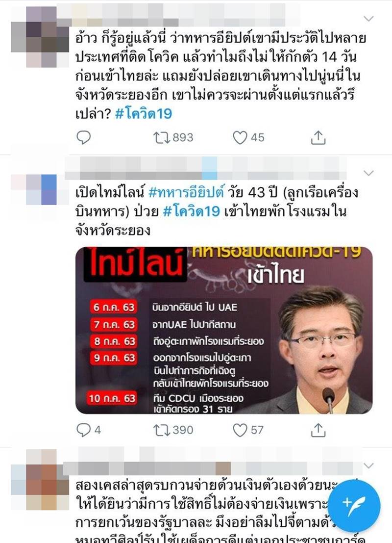Expand the second tweet's chevron options menu
The width and height of the screenshot is (392, 543).
coord(369,173)
